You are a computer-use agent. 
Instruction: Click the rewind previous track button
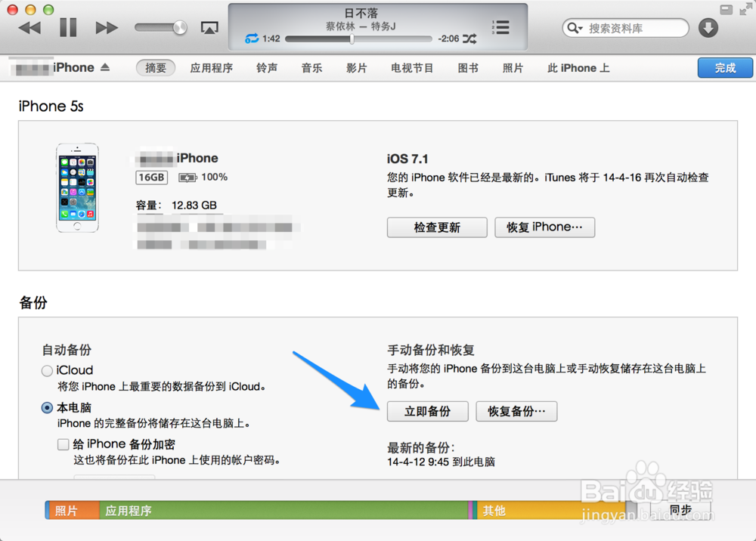pos(29,28)
